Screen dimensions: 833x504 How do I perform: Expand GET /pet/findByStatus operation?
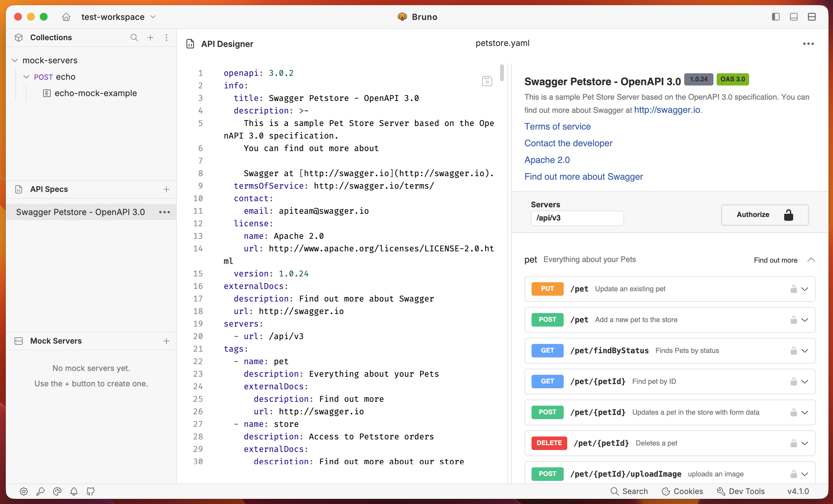pyautogui.click(x=805, y=351)
